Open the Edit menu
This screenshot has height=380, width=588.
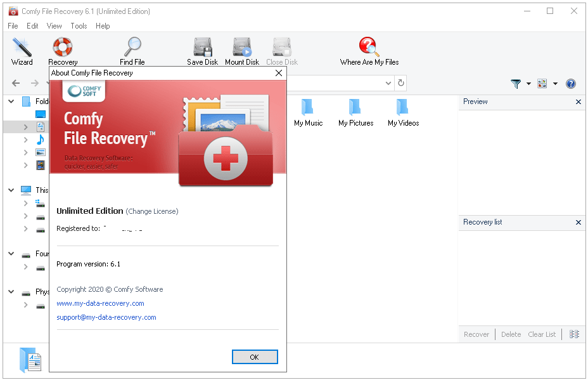coord(32,26)
